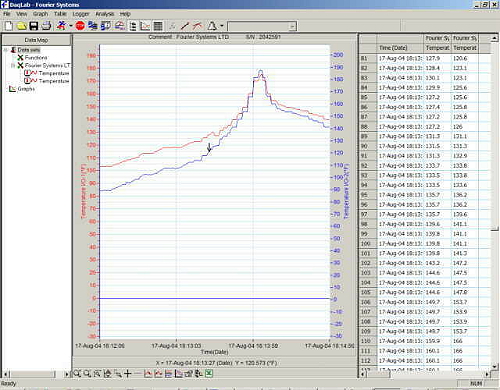This screenshot has height=390, width=500.
Task: Click the plus Add cursor icon
Action: (128, 374)
